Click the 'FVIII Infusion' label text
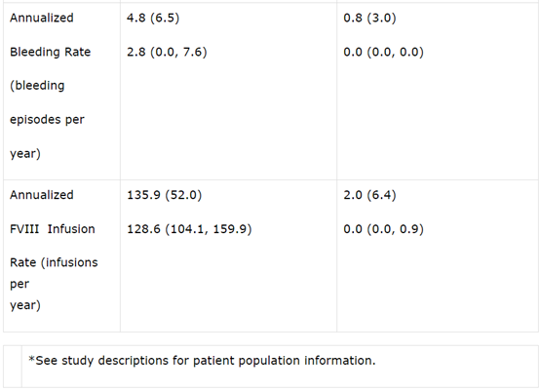The width and height of the screenshot is (540, 392). (x=53, y=229)
